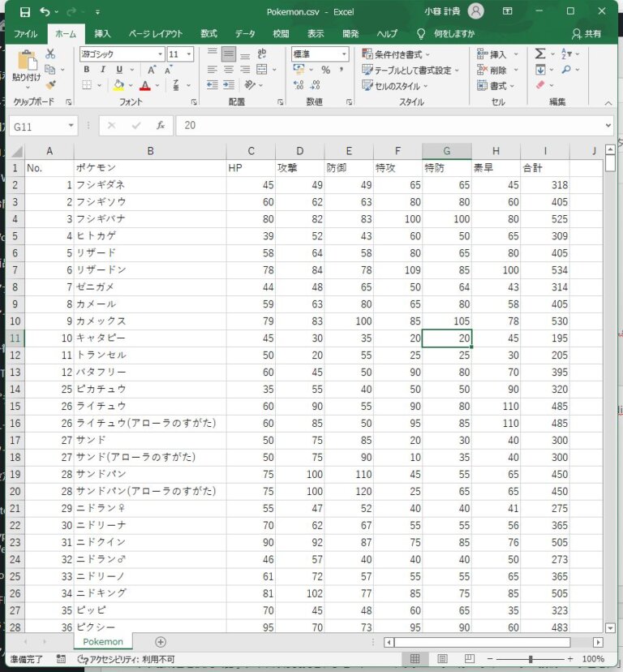Toggle Underline formatting
This screenshot has height=672, width=623.
click(119, 70)
